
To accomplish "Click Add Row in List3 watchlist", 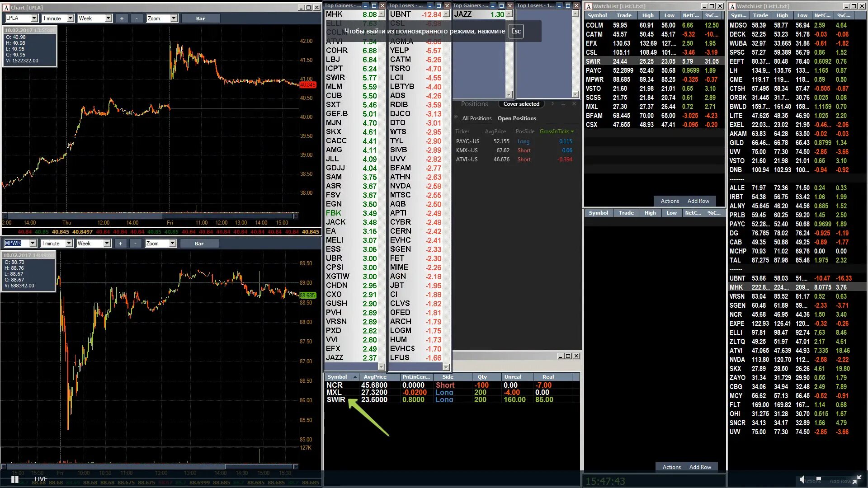I will click(698, 201).
